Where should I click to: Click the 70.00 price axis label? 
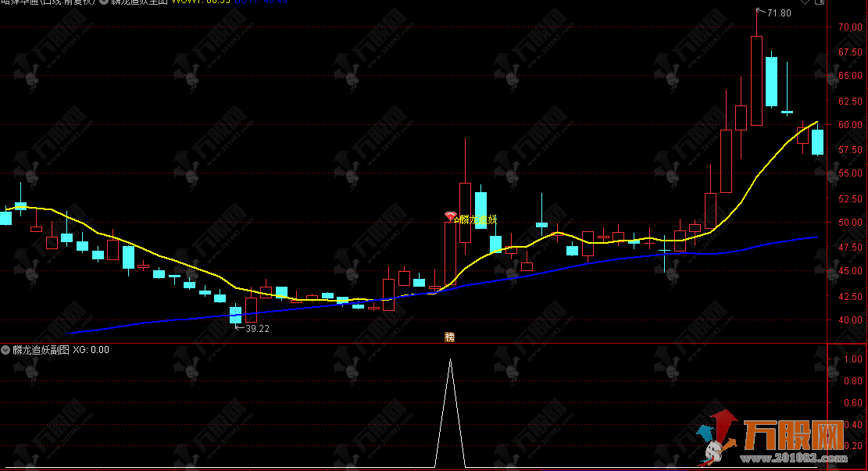point(850,27)
